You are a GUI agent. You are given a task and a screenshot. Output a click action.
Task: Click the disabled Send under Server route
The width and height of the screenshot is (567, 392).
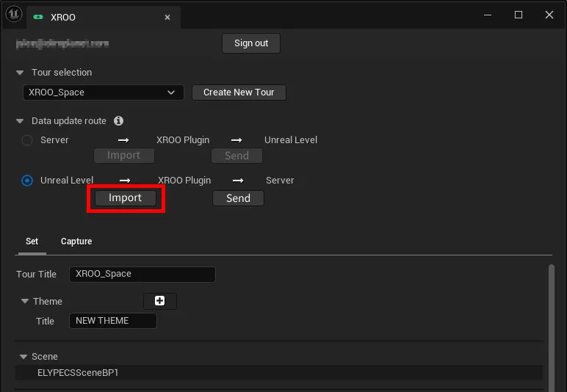tap(236, 156)
